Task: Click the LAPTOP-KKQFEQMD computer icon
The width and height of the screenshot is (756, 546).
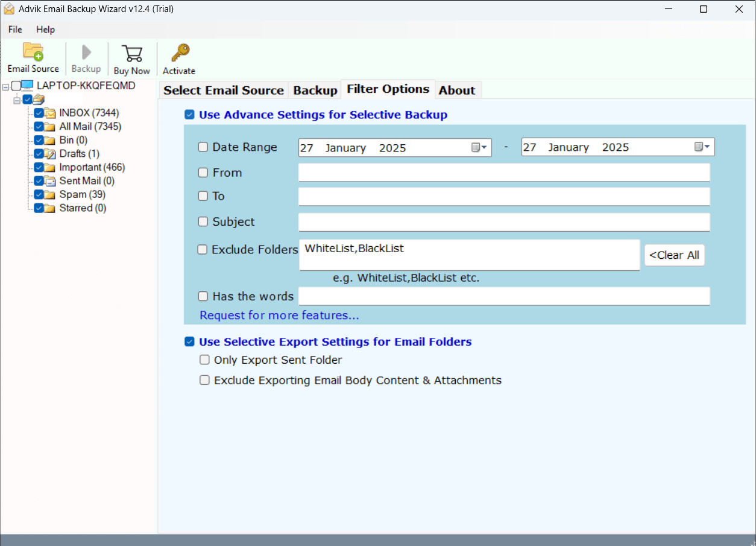Action: [28, 86]
